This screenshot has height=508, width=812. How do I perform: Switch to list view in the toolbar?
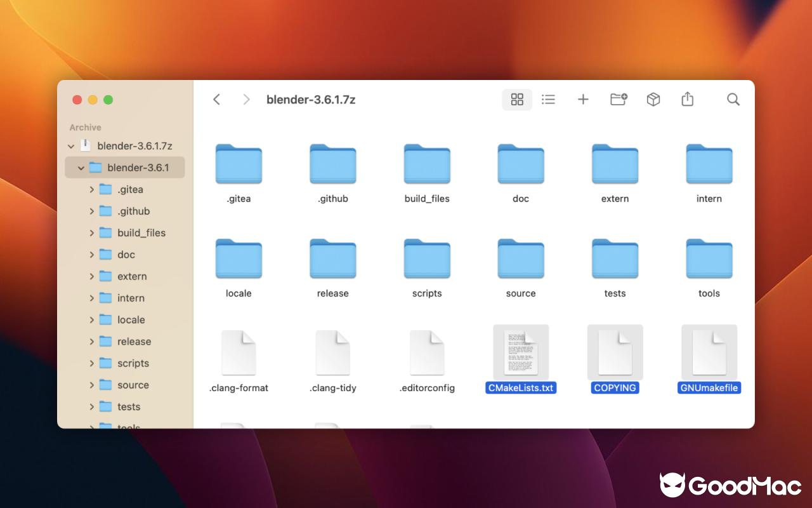[x=548, y=99]
